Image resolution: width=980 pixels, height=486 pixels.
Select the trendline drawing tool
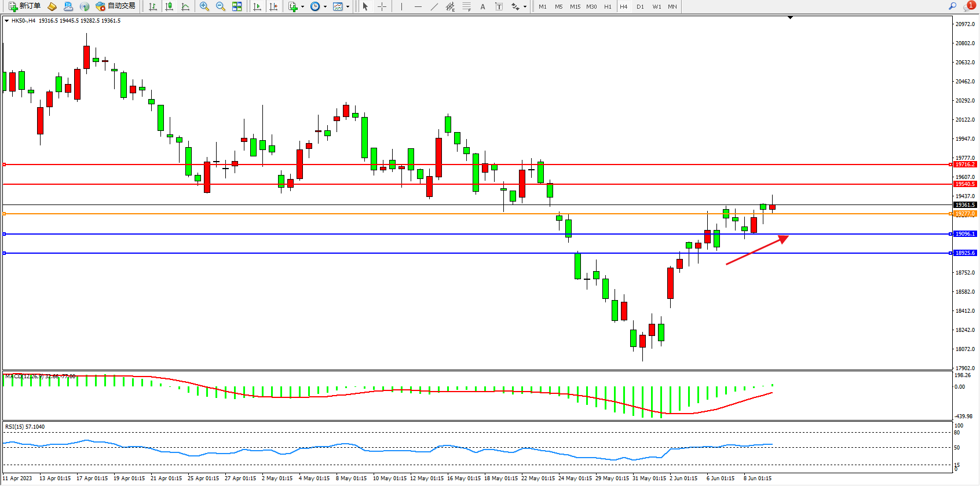[x=434, y=6]
